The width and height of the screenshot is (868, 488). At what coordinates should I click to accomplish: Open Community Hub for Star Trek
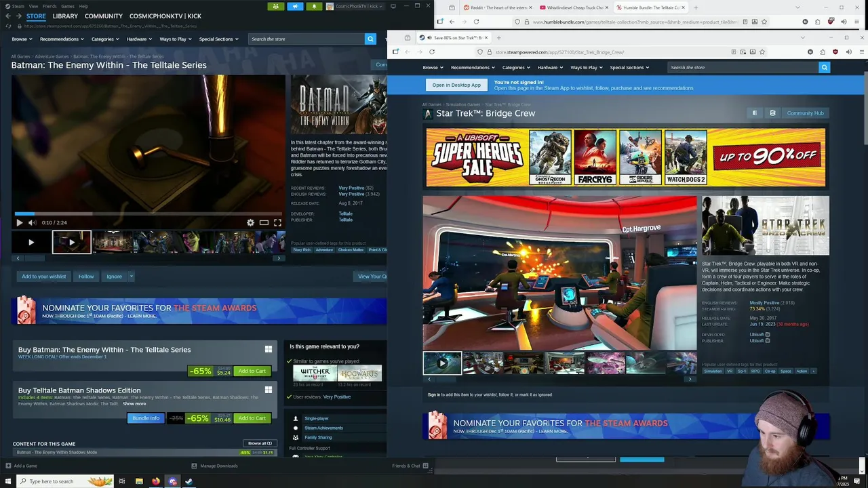[x=805, y=113]
